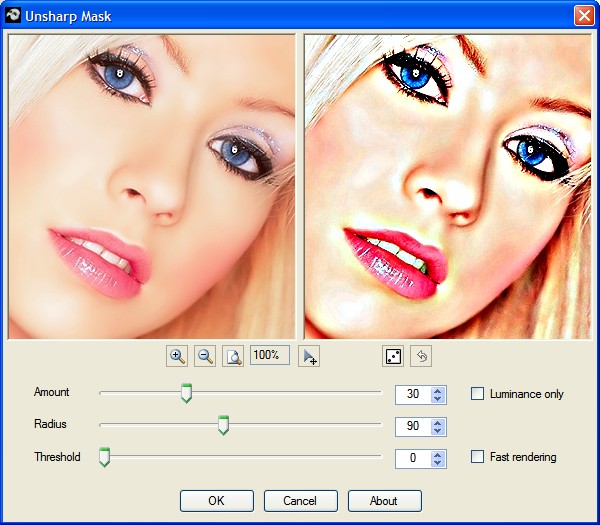
Task: Click the zoom in magnifier icon
Action: [177, 356]
